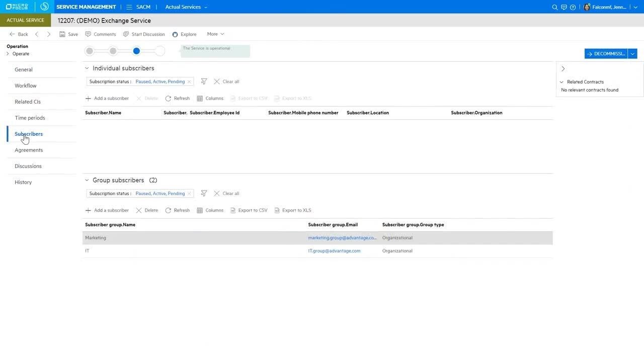
Task: Click the circular suite launcher icon
Action: tap(44, 7)
